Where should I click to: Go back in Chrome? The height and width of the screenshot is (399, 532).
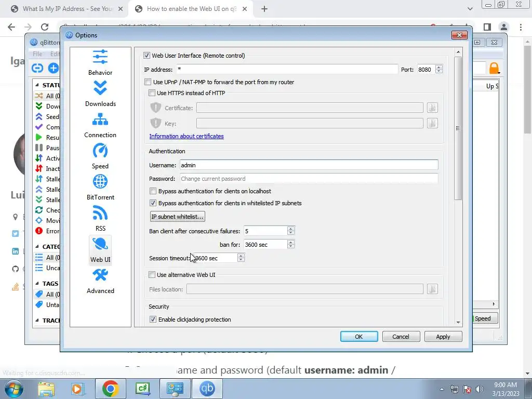pyautogui.click(x=11, y=27)
